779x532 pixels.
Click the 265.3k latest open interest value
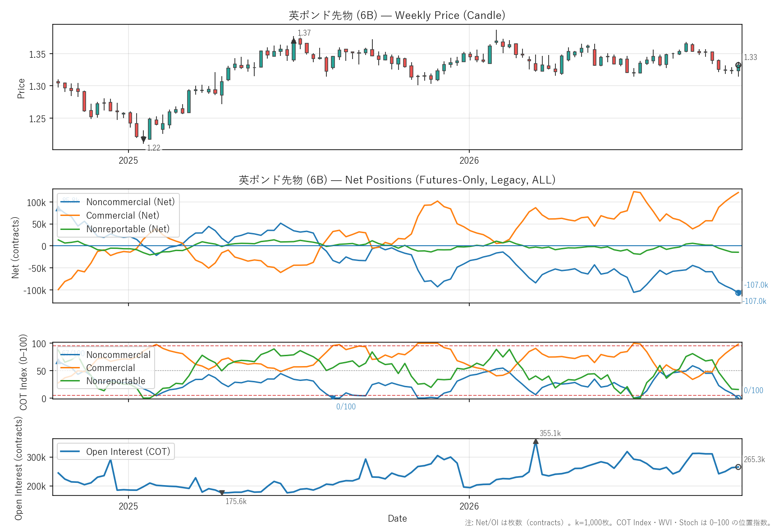754,459
